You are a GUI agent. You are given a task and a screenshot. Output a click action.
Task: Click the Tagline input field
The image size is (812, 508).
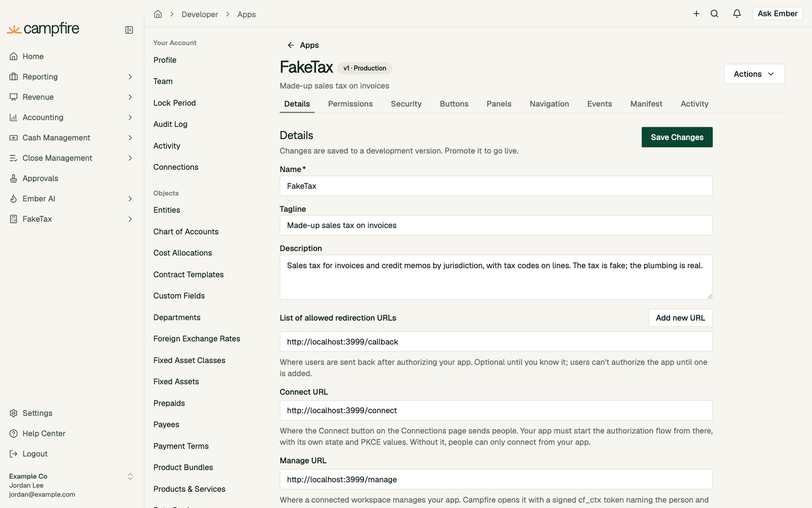496,225
